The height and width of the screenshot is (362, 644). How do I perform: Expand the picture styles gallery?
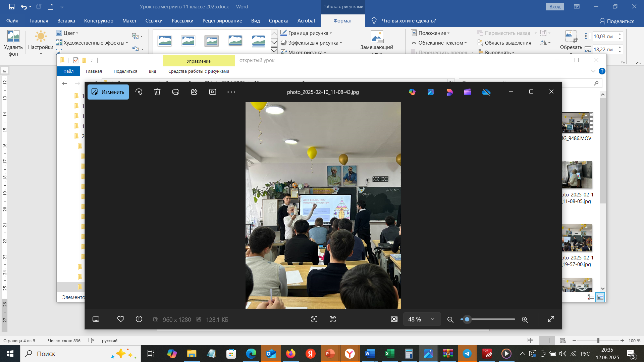274,51
